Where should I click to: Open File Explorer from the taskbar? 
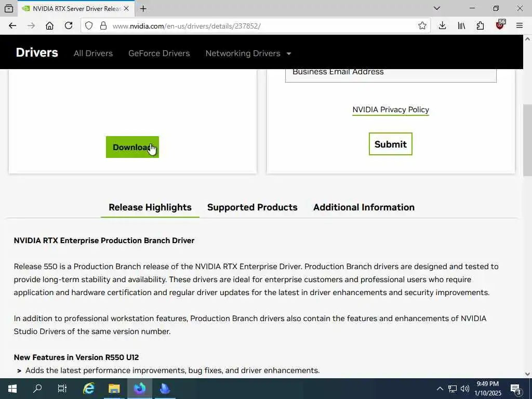tap(114, 389)
